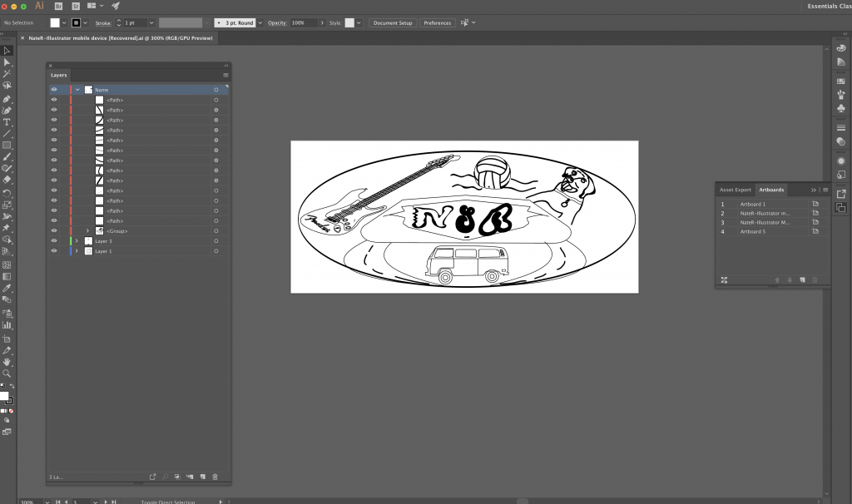Open the Preferences button
The width and height of the screenshot is (852, 504).
coord(438,22)
